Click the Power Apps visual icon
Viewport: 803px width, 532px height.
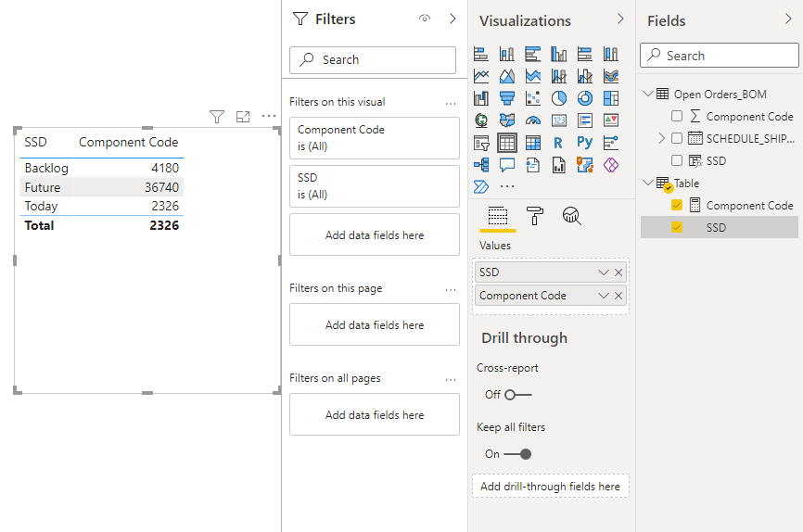click(x=611, y=165)
